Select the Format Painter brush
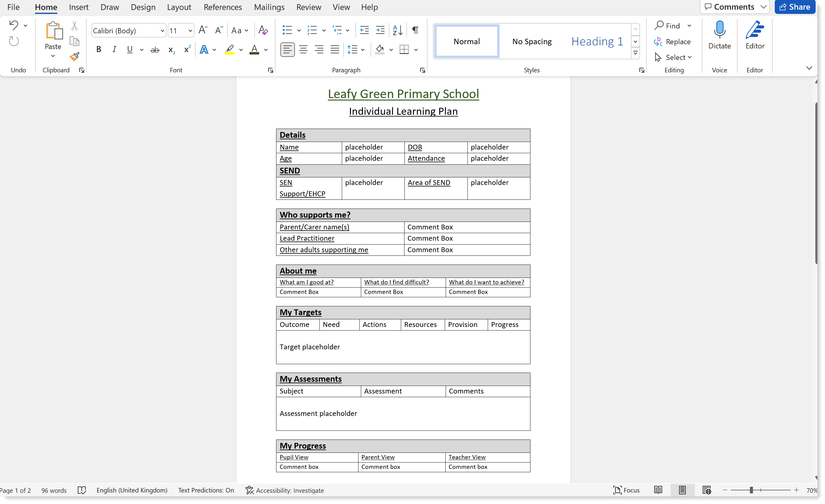This screenshot has width=825, height=504. pyautogui.click(x=74, y=57)
